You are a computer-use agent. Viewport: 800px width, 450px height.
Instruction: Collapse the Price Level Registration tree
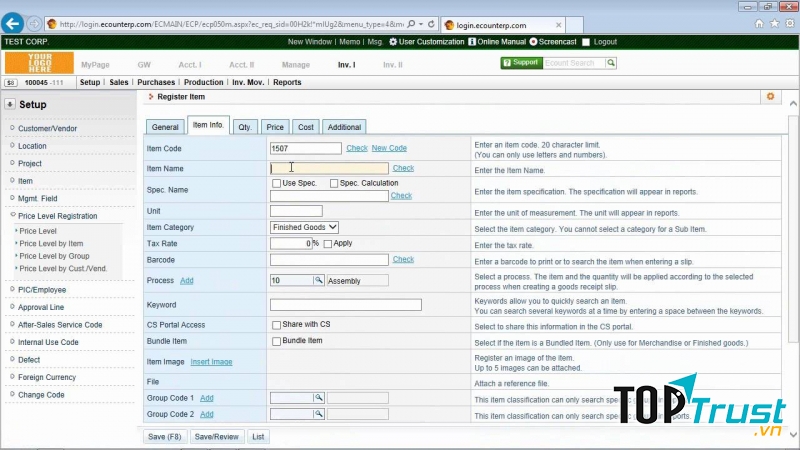11,216
